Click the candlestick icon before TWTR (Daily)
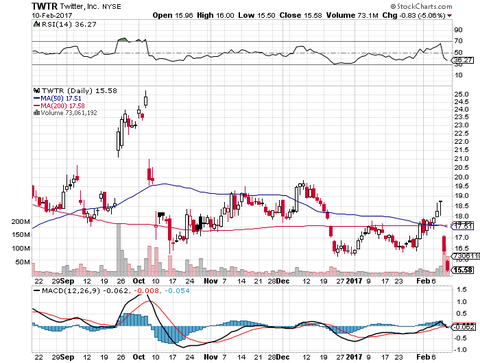Viewport: 480px width, 363px height. click(36, 91)
